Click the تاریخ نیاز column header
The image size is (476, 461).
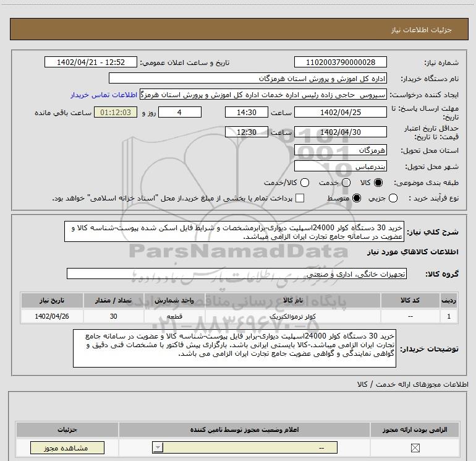click(52, 300)
